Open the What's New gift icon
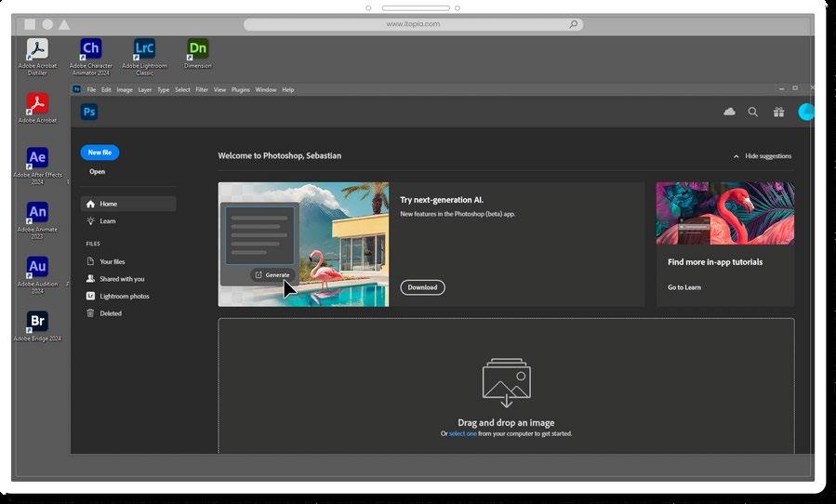Viewport: 836px width, 504px height. [x=778, y=112]
